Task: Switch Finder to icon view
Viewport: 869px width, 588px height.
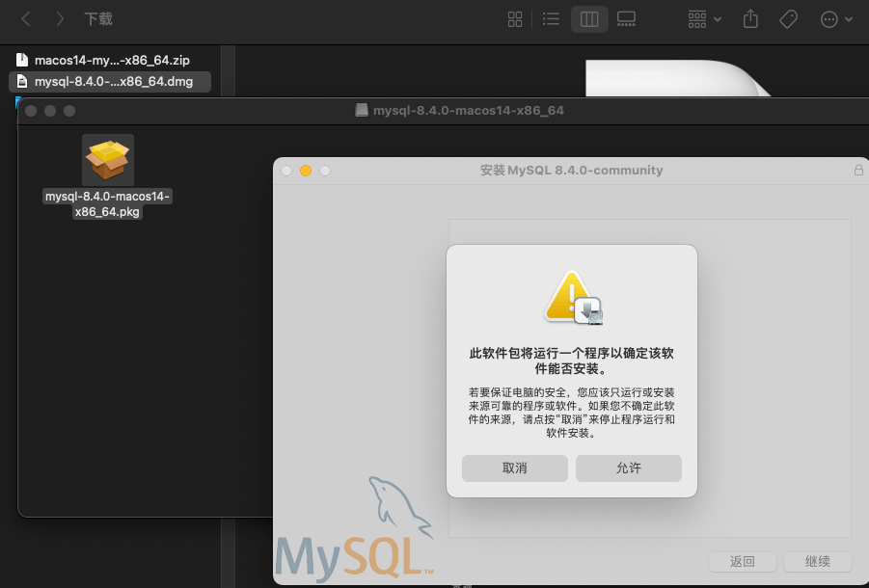Action: coord(515,19)
